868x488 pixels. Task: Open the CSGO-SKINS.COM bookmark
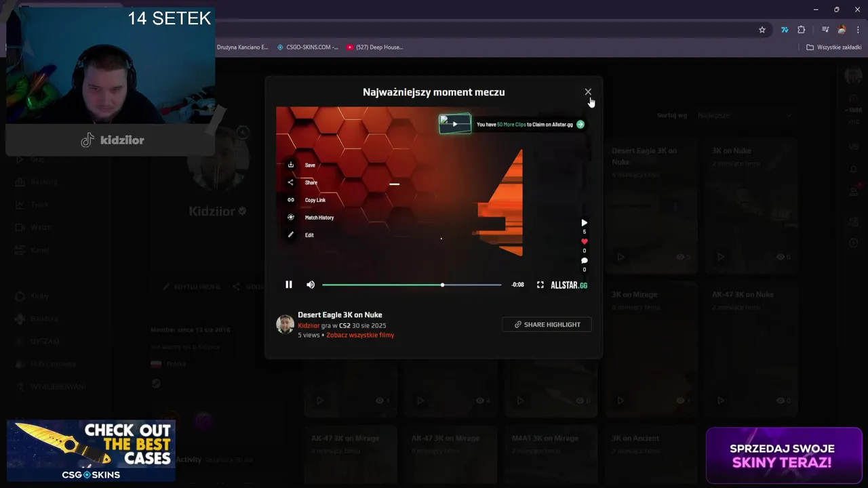[307, 47]
